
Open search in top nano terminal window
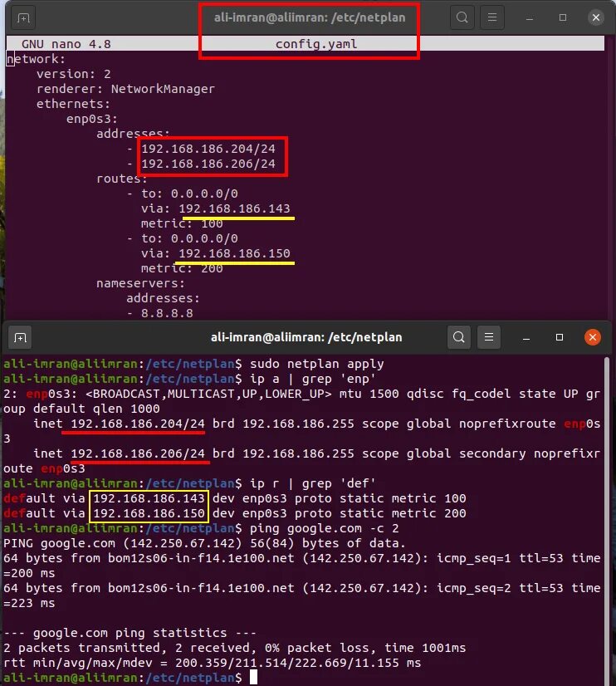click(462, 17)
